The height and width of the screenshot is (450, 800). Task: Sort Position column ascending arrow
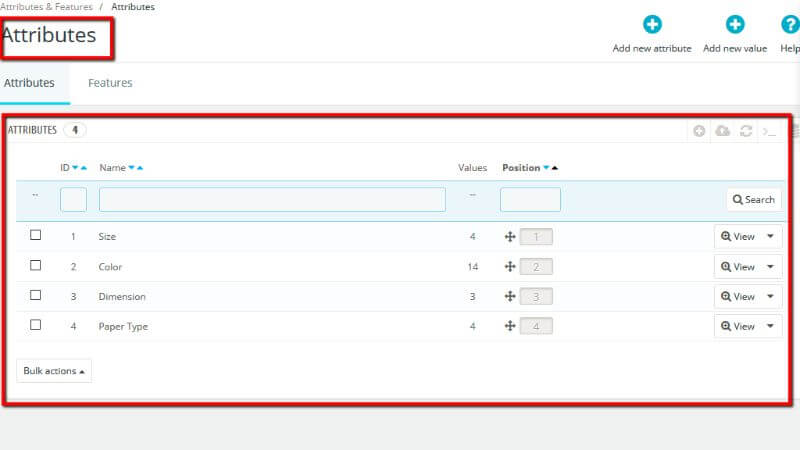coord(555,168)
